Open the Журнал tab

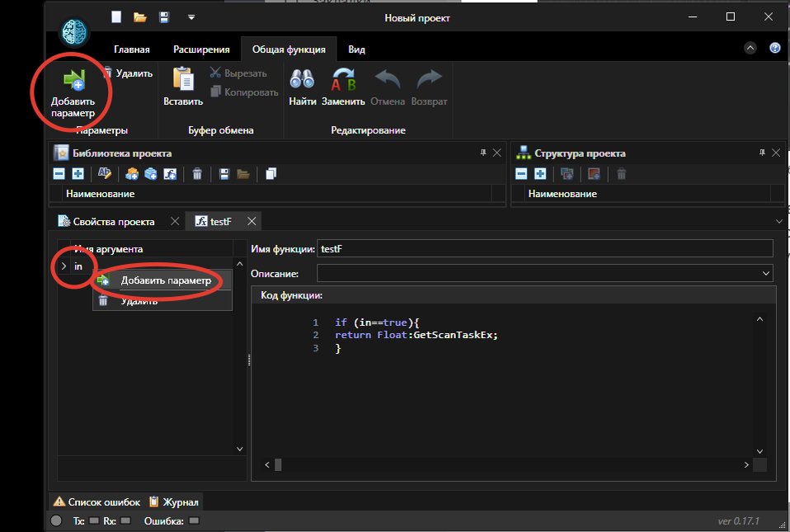coord(174,502)
